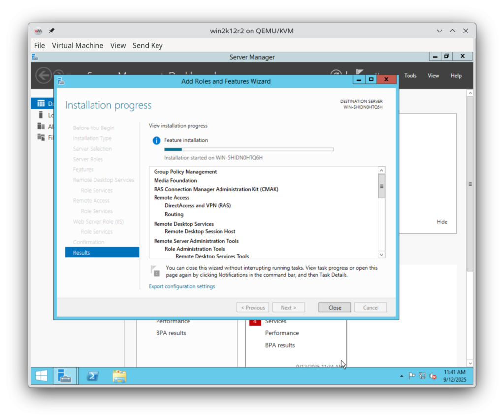Click the feature installation info icon
The width and height of the screenshot is (504, 420).
[156, 140]
